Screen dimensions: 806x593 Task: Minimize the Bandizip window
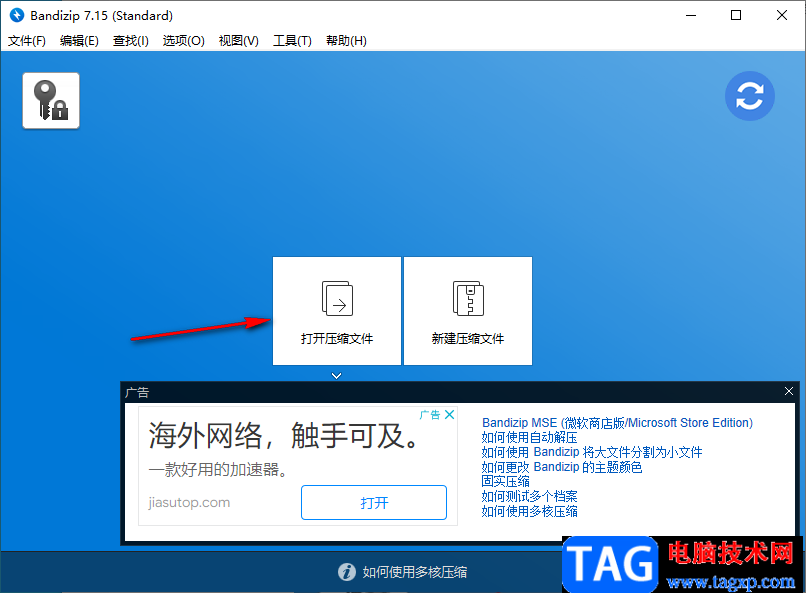coord(691,15)
